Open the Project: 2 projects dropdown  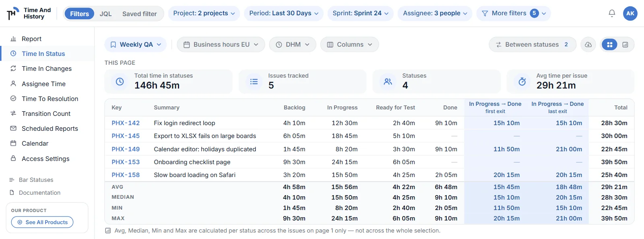[204, 13]
